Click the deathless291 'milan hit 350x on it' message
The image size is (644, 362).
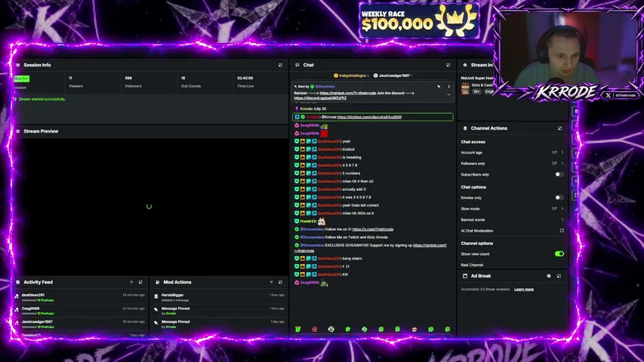334,213
